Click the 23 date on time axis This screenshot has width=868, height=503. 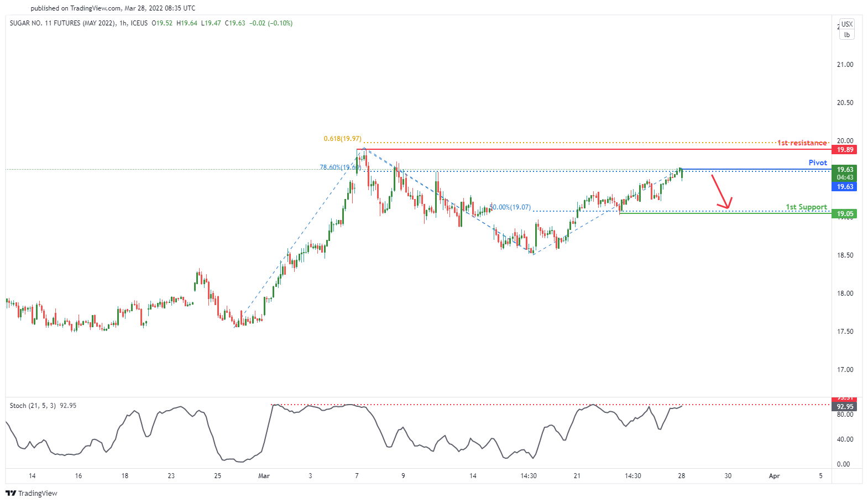[171, 476]
